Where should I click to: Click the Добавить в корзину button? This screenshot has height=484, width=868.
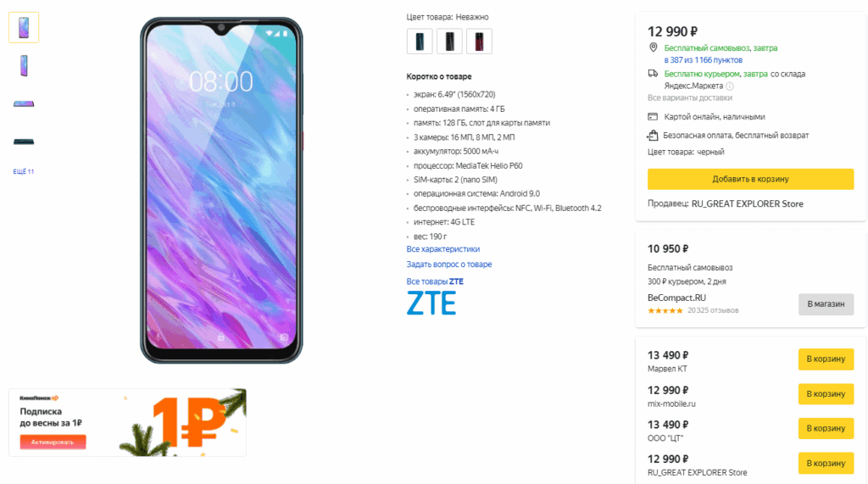[751, 179]
